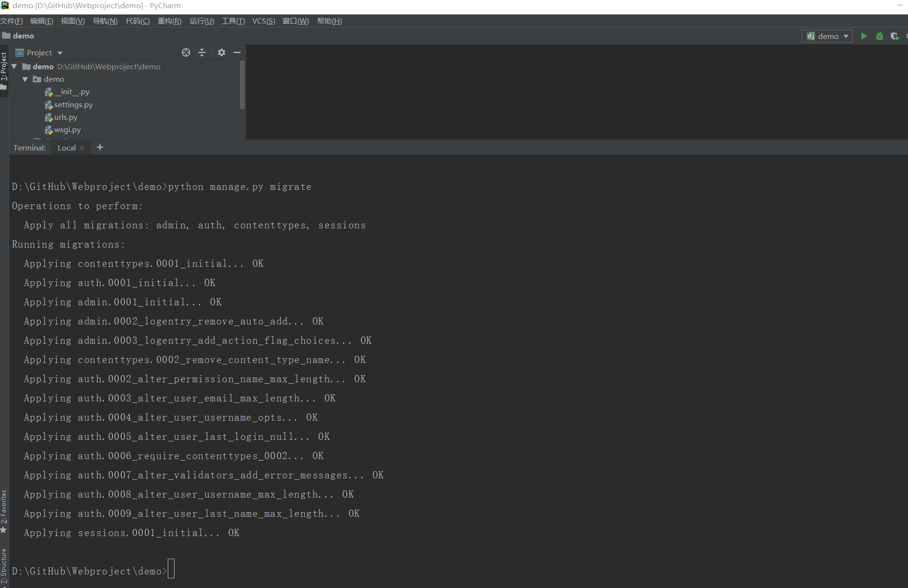This screenshot has width=908, height=588.
Task: Click the 'Running migrations:' output line
Action: click(68, 244)
